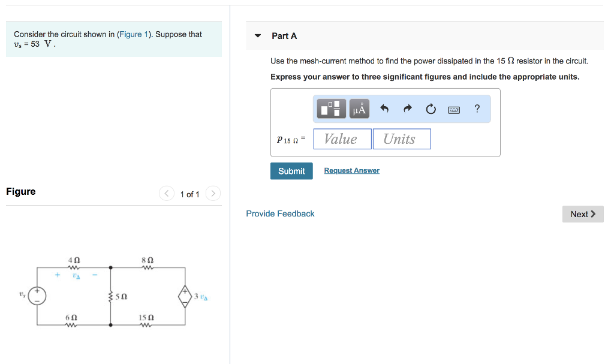Redo the answer entry
The width and height of the screenshot is (614, 364).
407,109
